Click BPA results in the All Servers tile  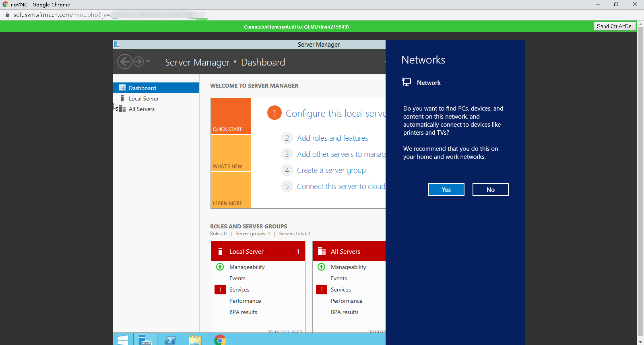pyautogui.click(x=345, y=312)
